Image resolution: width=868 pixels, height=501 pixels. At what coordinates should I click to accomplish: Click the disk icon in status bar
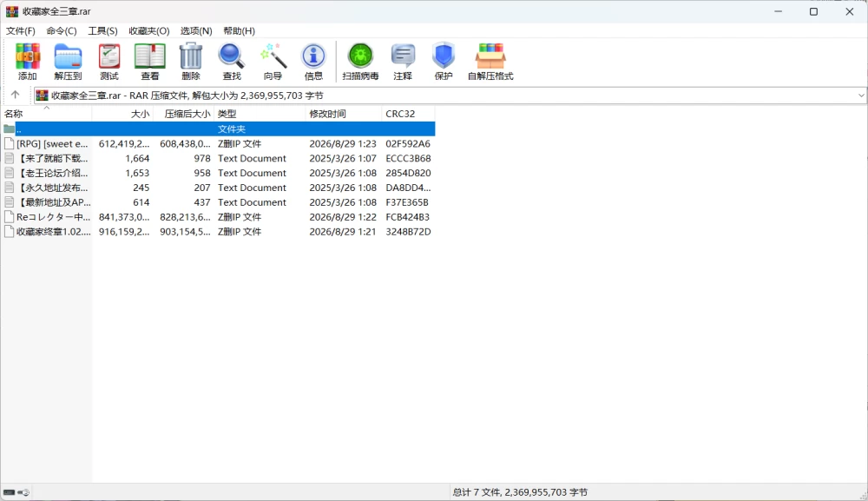[x=9, y=492]
